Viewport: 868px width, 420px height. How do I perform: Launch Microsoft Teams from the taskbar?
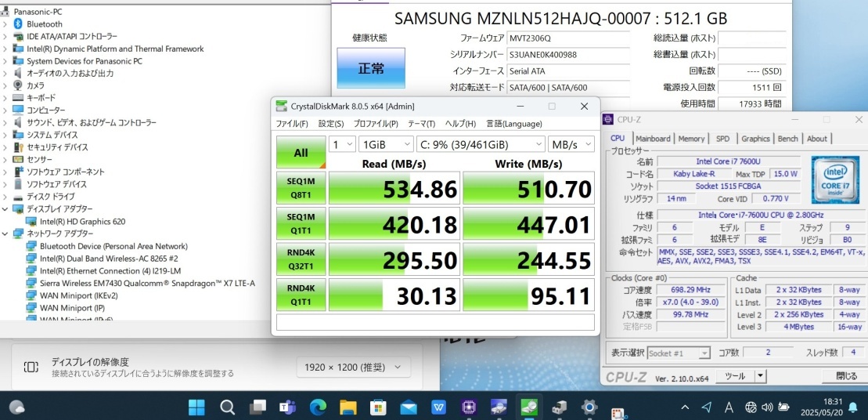click(x=287, y=407)
